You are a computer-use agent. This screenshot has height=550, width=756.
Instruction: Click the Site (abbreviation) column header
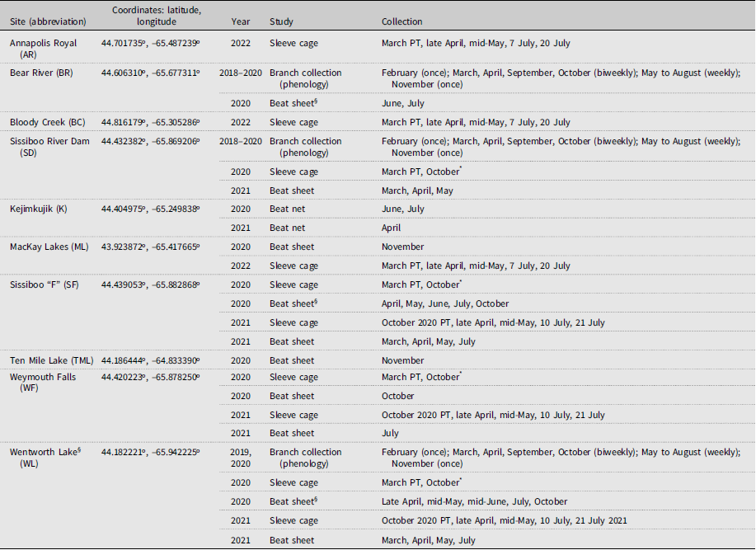pos(47,21)
